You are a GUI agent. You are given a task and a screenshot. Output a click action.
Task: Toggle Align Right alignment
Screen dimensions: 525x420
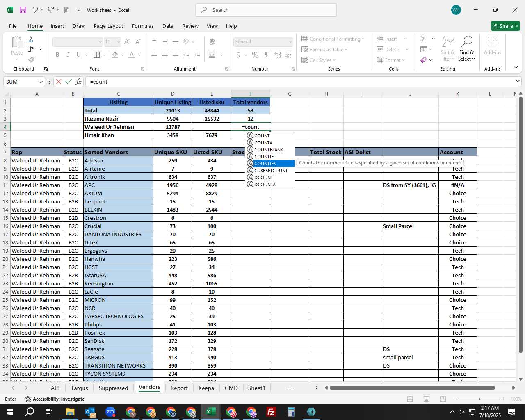pos(176,55)
